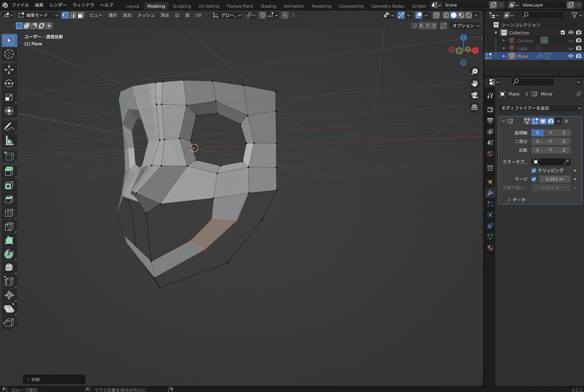Select the Select Box tool
Image resolution: width=584 pixels, height=392 pixels.
click(x=9, y=40)
